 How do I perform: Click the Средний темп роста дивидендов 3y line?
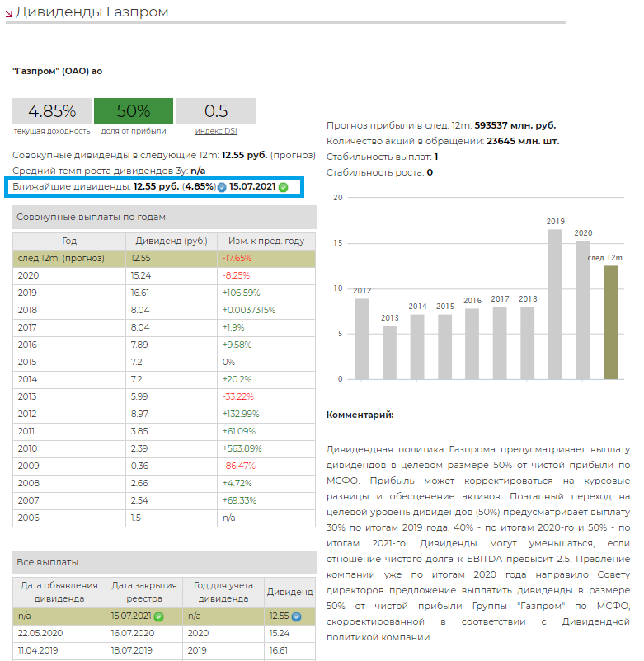(x=109, y=171)
